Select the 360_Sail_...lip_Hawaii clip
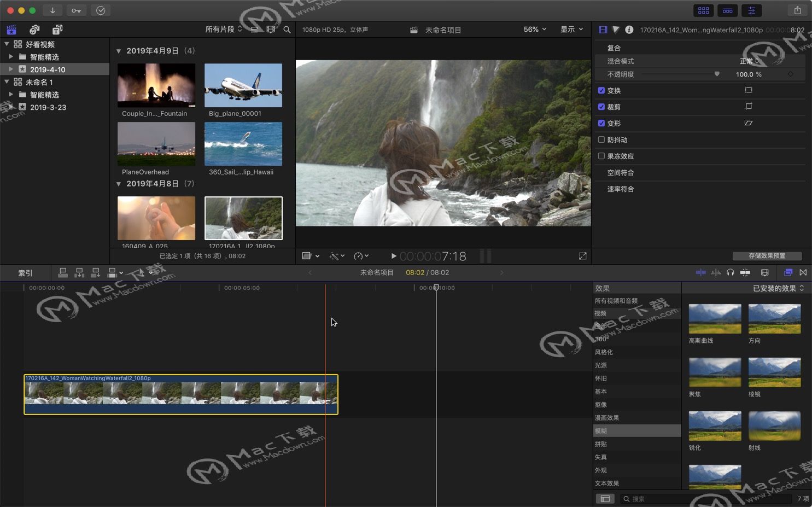Screen dimensions: 812x507 [x=243, y=144]
